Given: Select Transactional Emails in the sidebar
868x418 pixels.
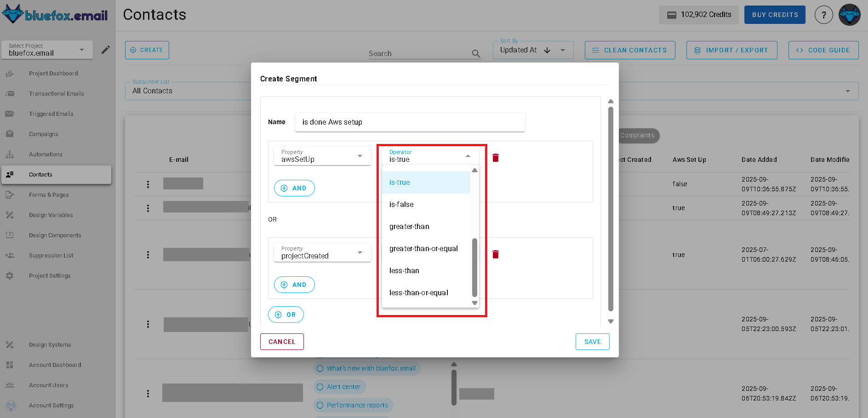Looking at the screenshot, I should coord(56,93).
